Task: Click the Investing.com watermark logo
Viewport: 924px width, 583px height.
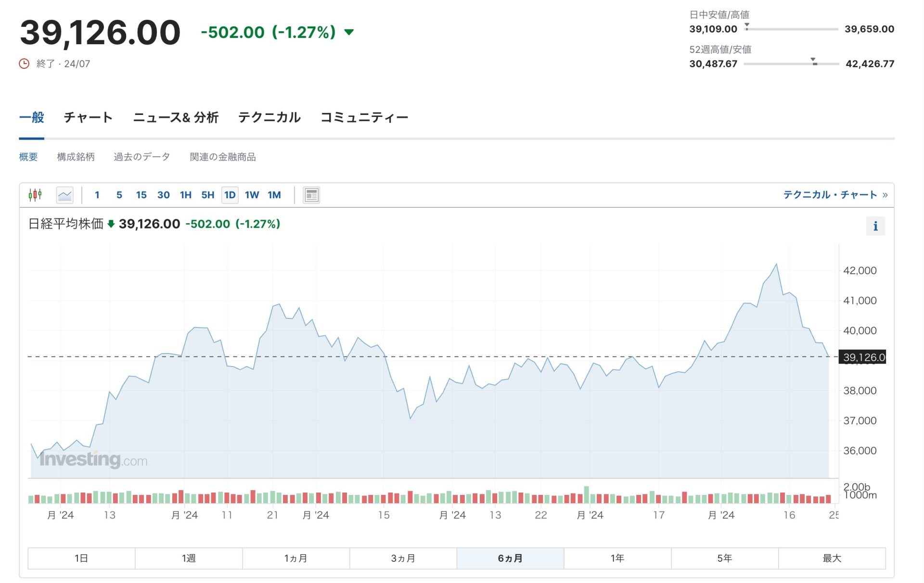Action: tap(93, 459)
